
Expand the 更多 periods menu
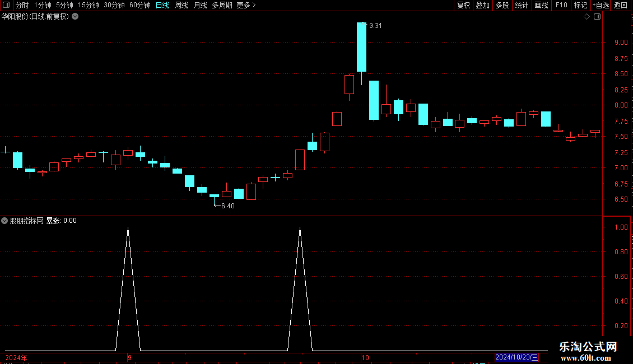click(246, 5)
